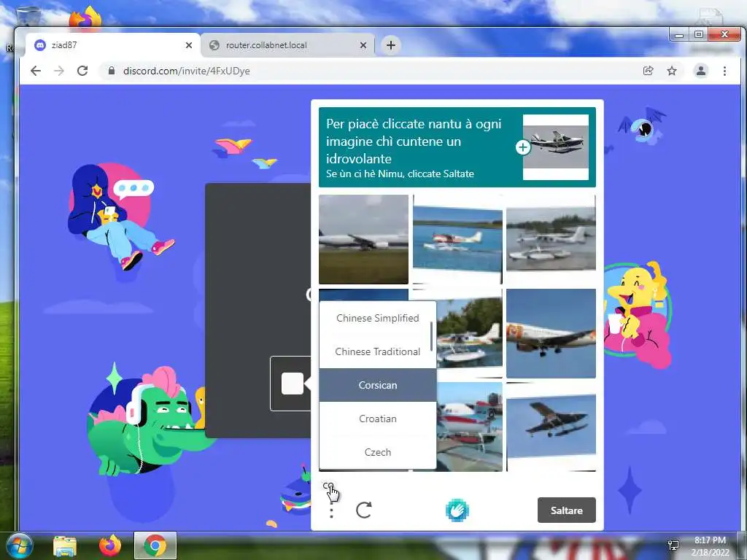Image resolution: width=747 pixels, height=560 pixels.
Task: Select the seaplane by palm trees image
Action: (x=469, y=333)
